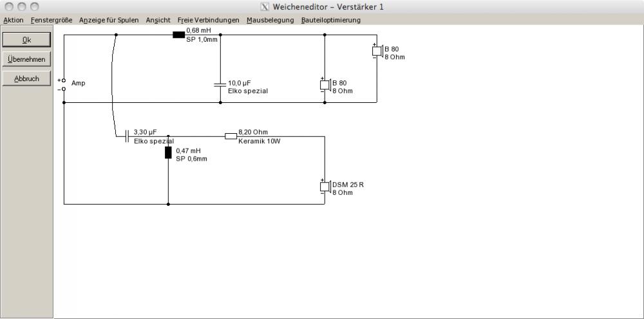Select the DSM 25 R tweeter symbol
The height and width of the screenshot is (319, 644).
(325, 187)
